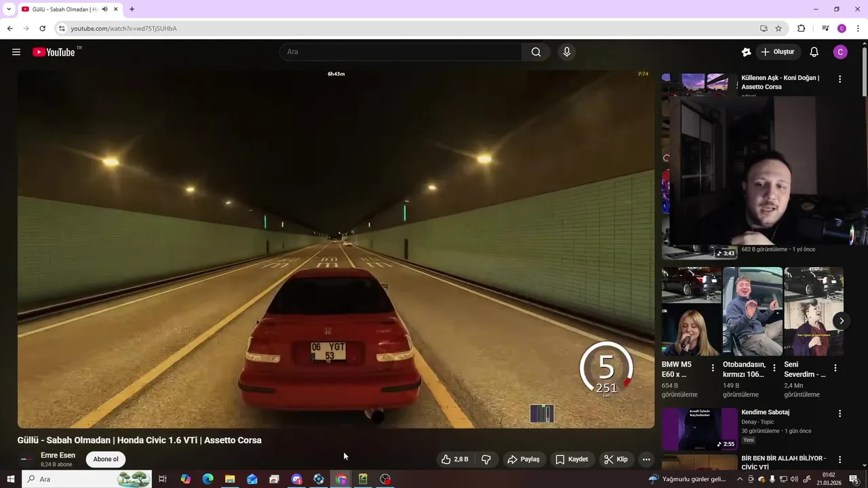The height and width of the screenshot is (488, 868).
Task: Open options for BMW M5 E60 short
Action: [713, 368]
